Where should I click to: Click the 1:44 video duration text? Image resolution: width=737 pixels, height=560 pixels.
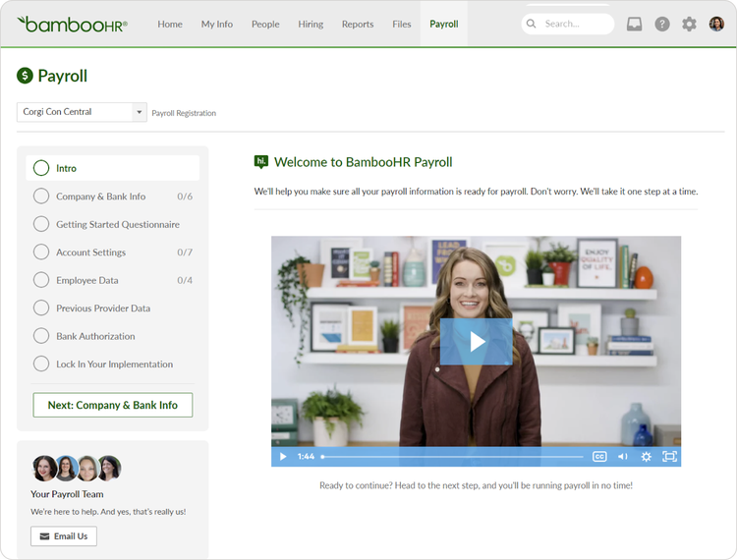306,457
